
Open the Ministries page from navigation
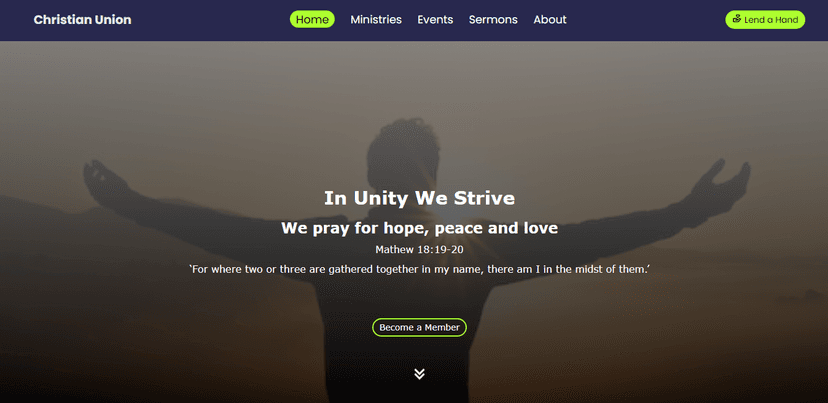click(376, 20)
